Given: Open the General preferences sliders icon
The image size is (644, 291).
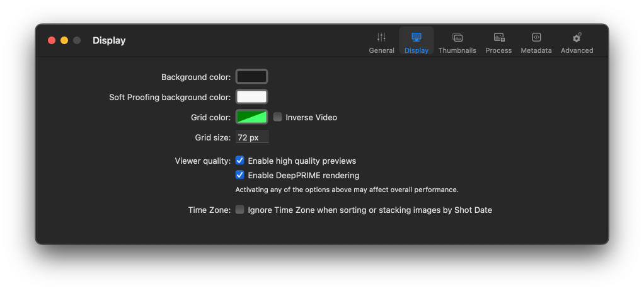Looking at the screenshot, I should 381,37.
